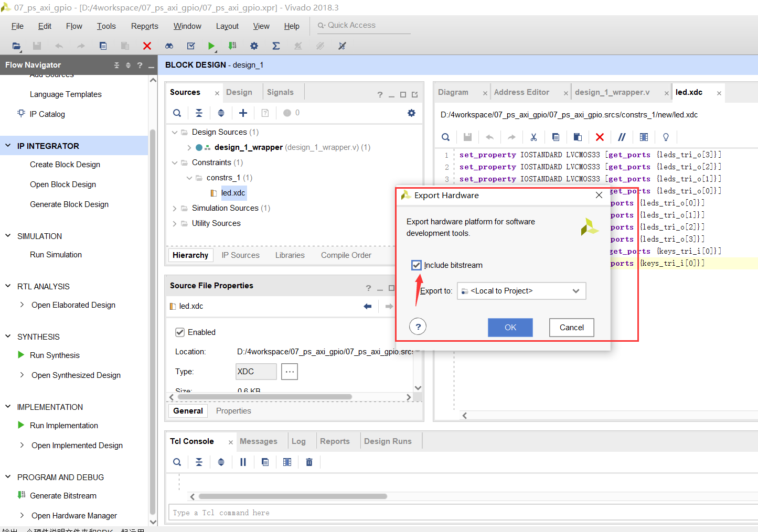Click help icon in Export Hardware dialog
This screenshot has width=758, height=532.
click(418, 327)
